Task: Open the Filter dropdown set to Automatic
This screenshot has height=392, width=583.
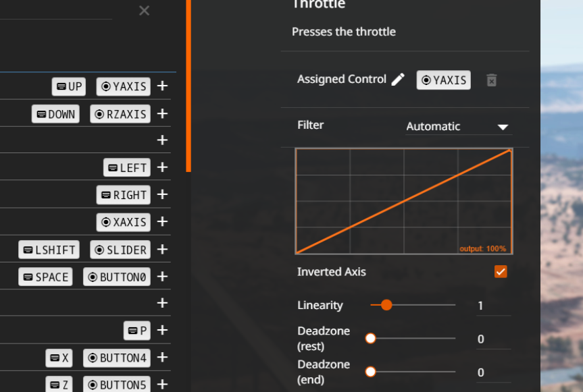Action: pyautogui.click(x=459, y=127)
